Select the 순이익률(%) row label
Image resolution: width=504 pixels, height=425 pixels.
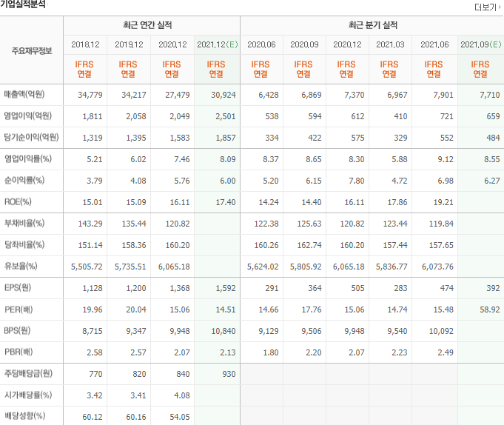(24, 181)
